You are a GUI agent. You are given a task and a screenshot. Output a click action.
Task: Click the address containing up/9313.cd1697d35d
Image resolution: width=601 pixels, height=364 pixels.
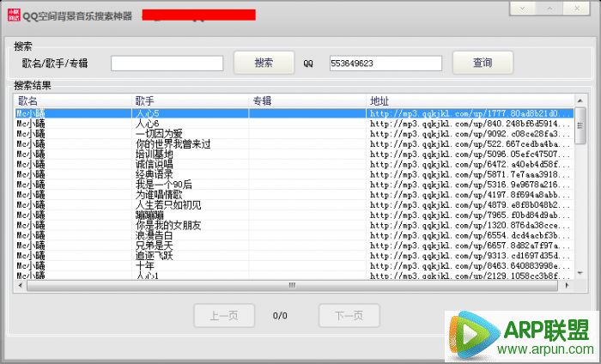click(470, 256)
